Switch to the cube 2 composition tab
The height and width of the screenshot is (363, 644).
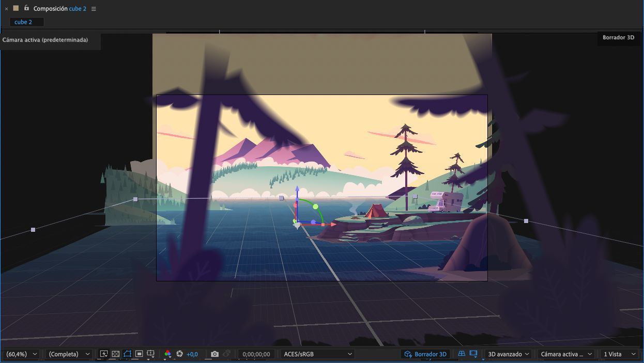tap(26, 22)
